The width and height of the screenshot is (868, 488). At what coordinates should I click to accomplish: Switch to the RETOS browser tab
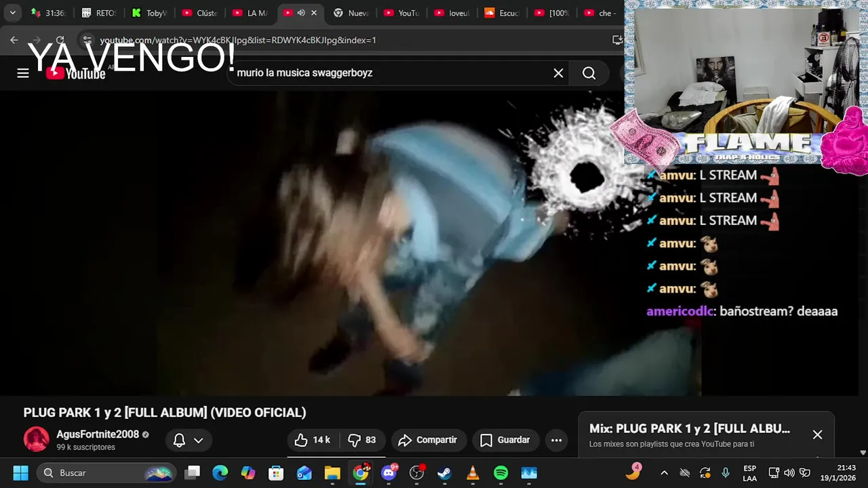(x=98, y=13)
